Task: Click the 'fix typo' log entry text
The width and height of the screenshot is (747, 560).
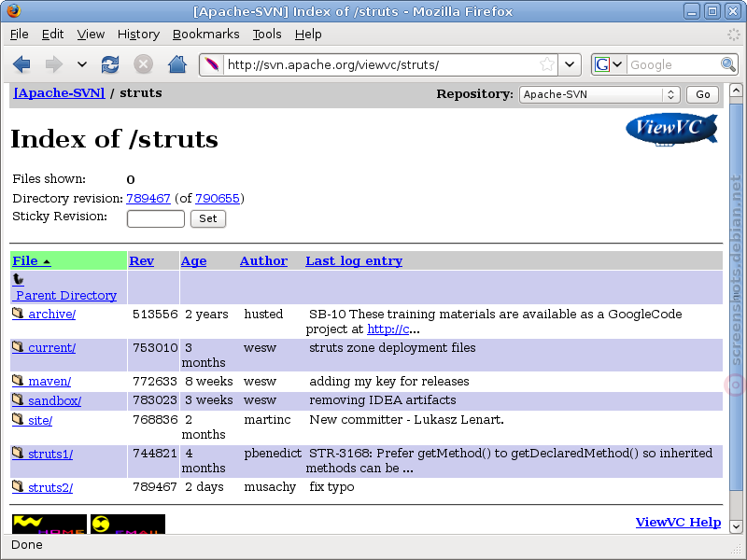Action: click(x=331, y=487)
